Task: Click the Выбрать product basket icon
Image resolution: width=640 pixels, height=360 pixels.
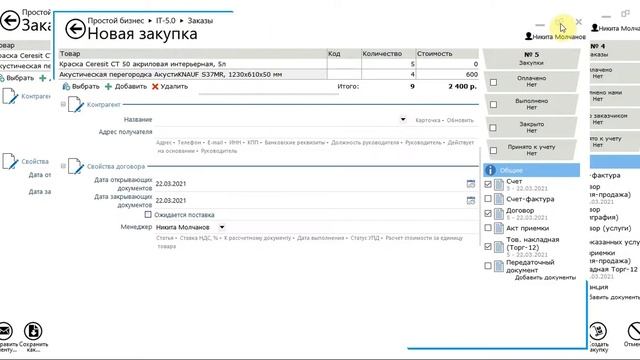Action: coord(66,87)
